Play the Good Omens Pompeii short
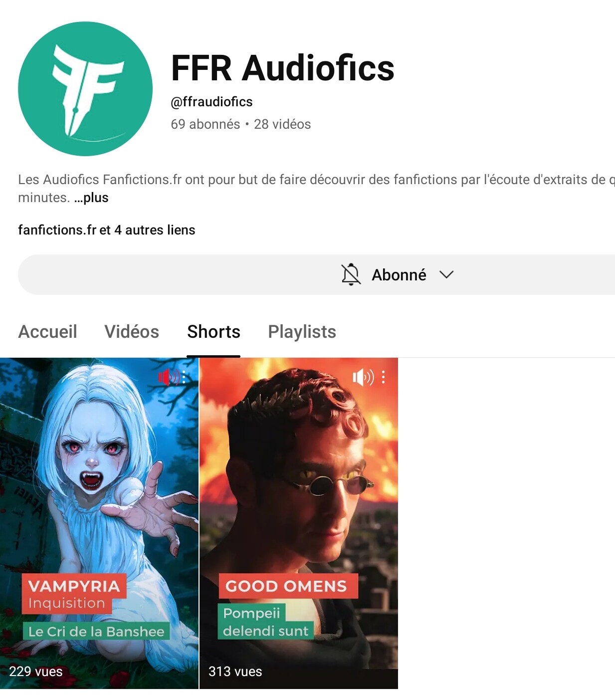The height and width of the screenshot is (700, 615). tap(299, 523)
